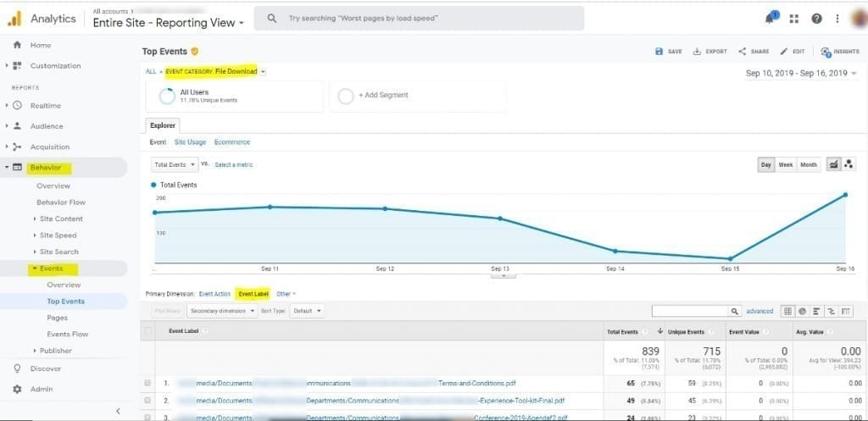This screenshot has height=421, width=868.
Task: Click the Acquisition arrows icon
Action: click(17, 147)
